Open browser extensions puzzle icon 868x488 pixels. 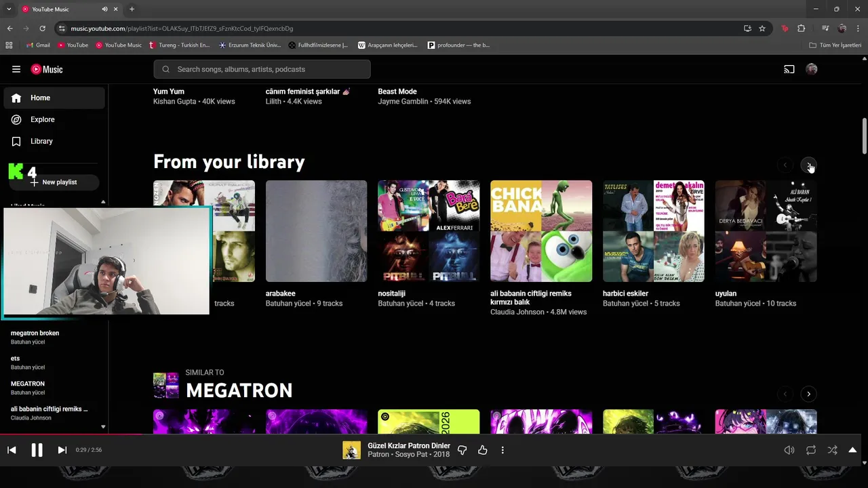801,28
